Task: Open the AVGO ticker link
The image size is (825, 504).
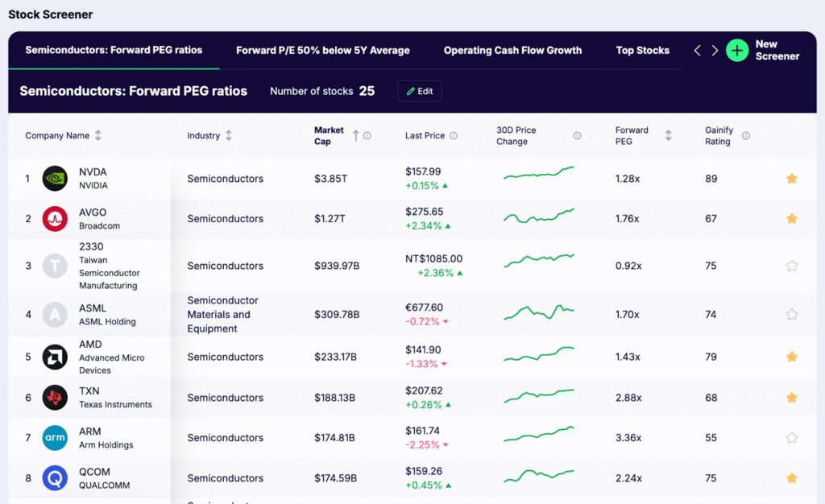Action: (93, 213)
